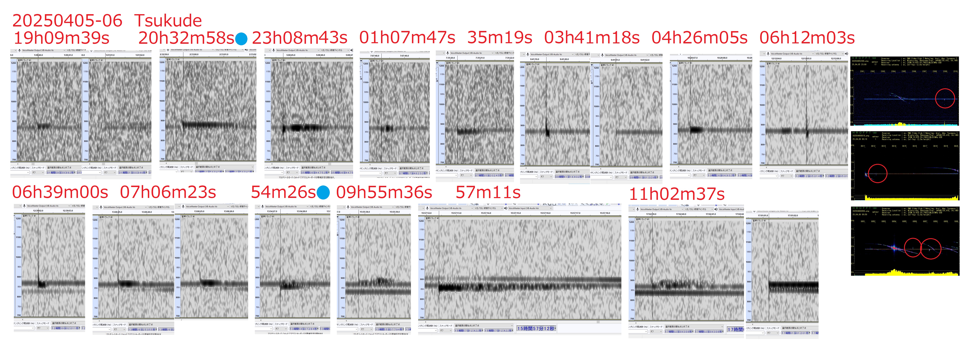
Task: Open sampling rate dropdown in the 19h09m39s panel
Action: tap(27, 173)
